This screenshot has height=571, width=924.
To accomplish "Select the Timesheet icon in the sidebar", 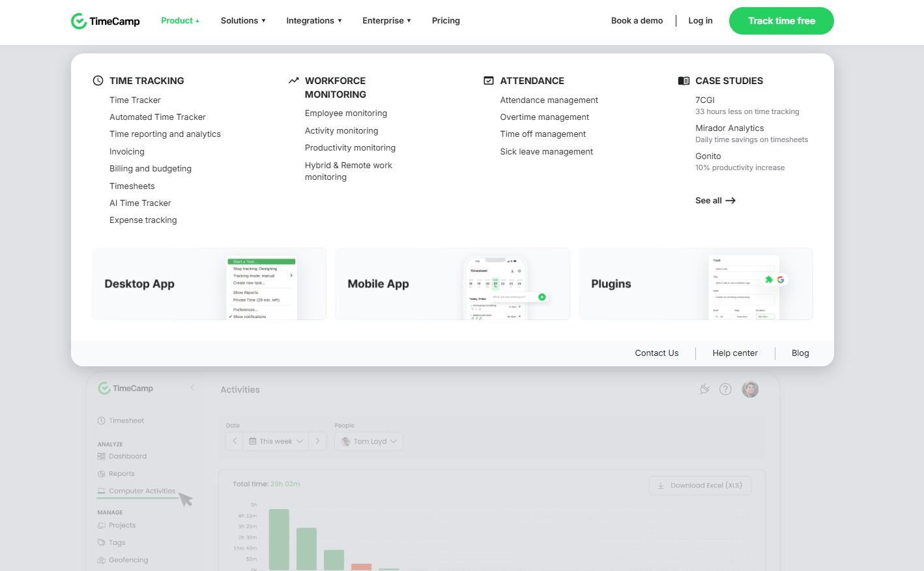I will (x=102, y=420).
